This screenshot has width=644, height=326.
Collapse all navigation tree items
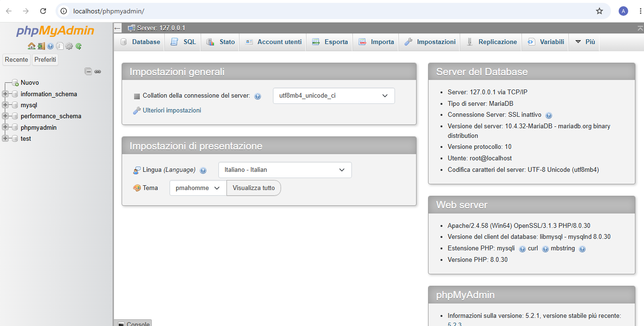(x=88, y=71)
